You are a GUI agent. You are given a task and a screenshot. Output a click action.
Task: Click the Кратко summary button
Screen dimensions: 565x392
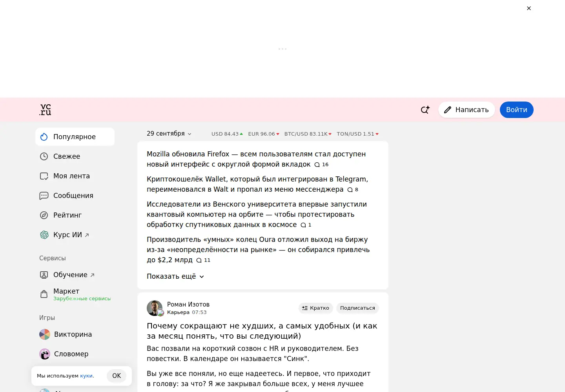pyautogui.click(x=316, y=308)
